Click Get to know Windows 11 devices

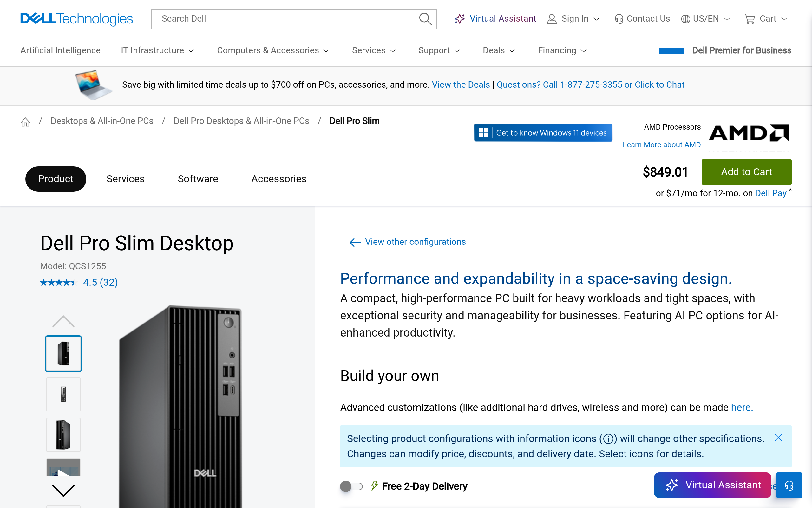(543, 133)
